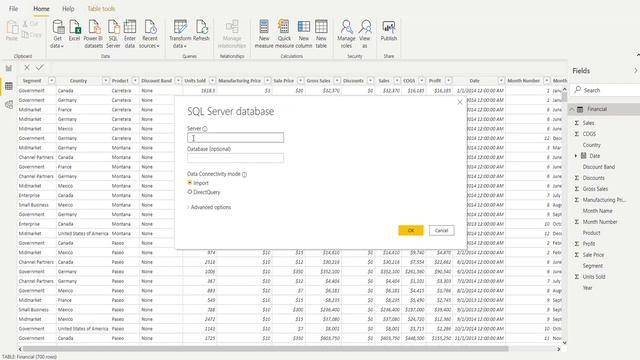Open Recent sources
Image resolution: width=640 pixels, height=360 pixels.
point(149,34)
